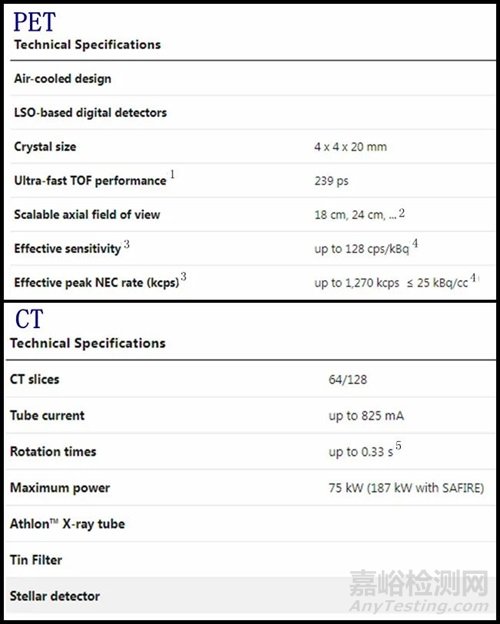
Task: Click the 4 x 4 x 20 mm value
Action: 350,147
